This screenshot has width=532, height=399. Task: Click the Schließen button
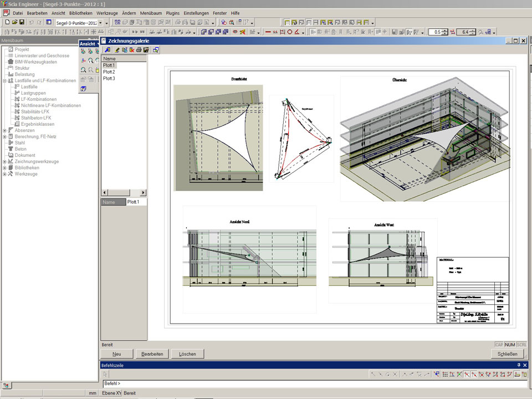pyautogui.click(x=507, y=354)
